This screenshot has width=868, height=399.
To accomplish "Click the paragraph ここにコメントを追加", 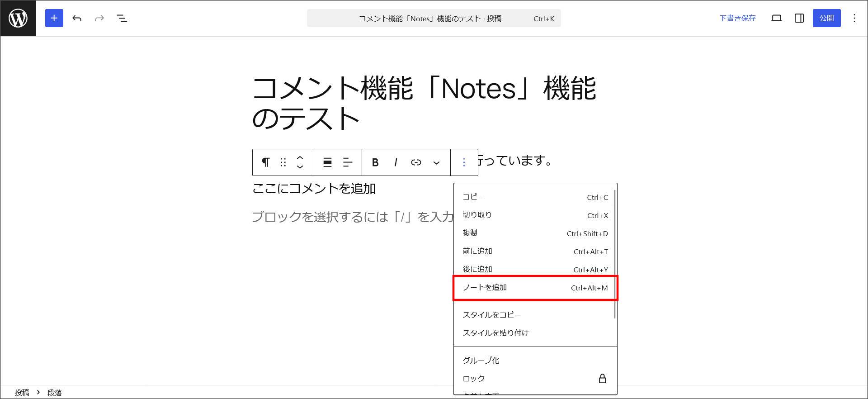I will coord(314,189).
